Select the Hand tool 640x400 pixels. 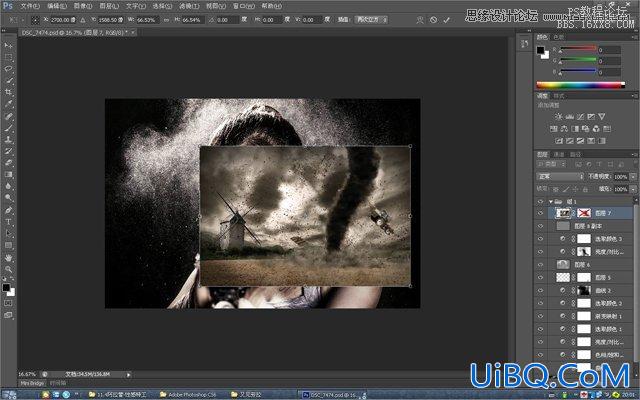(8, 258)
